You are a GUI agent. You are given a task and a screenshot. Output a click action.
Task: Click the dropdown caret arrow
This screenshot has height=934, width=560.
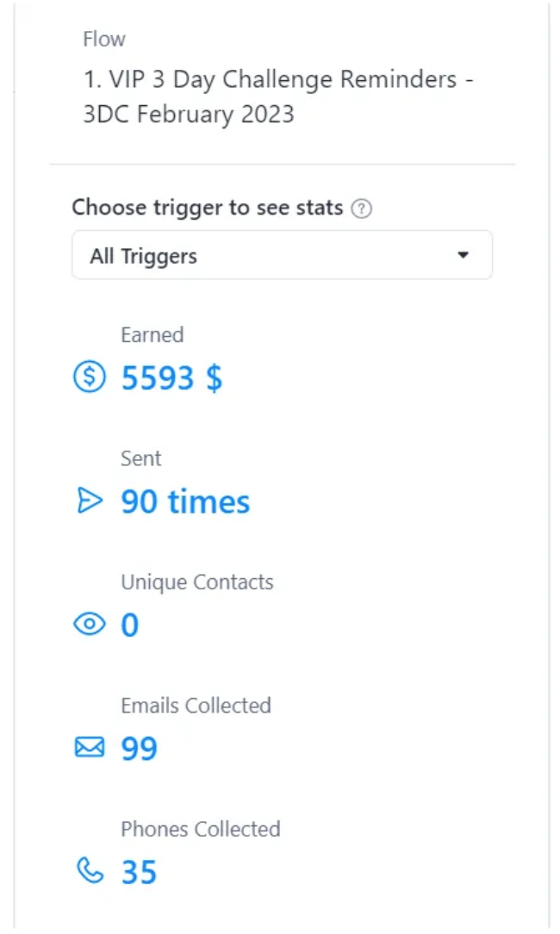[x=464, y=256]
